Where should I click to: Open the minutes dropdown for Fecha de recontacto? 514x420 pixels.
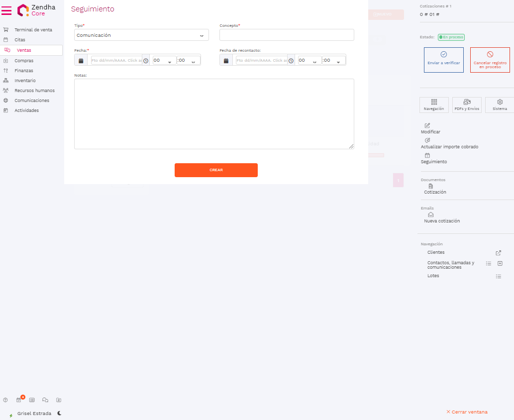pyautogui.click(x=333, y=60)
